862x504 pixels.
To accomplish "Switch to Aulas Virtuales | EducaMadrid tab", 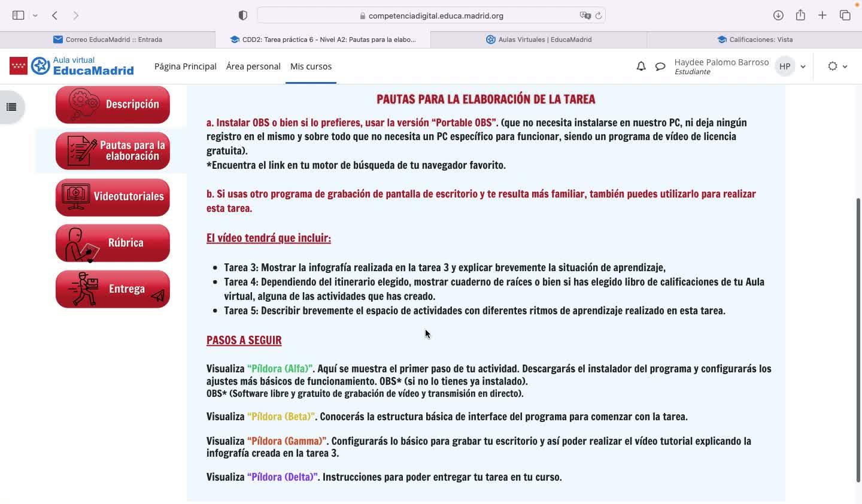I will pyautogui.click(x=539, y=40).
